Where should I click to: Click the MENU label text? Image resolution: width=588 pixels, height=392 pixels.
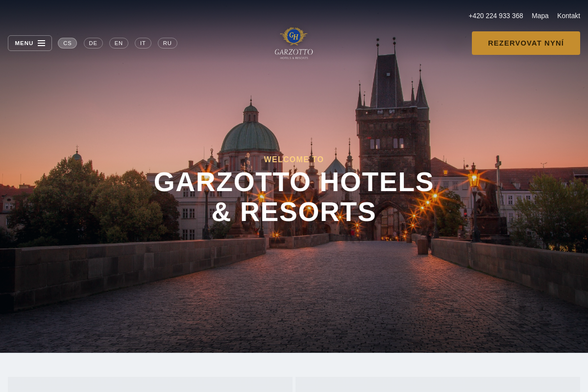24,43
